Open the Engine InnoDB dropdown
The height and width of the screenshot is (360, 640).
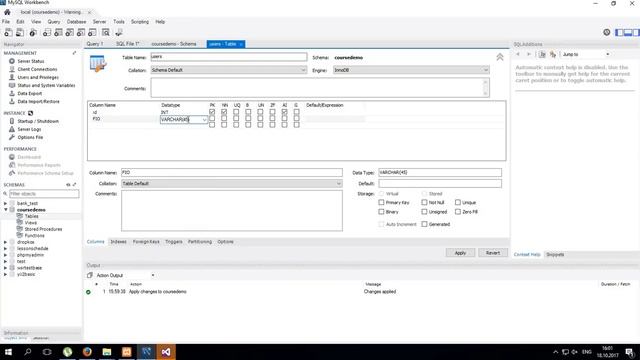pyautogui.click(x=411, y=70)
